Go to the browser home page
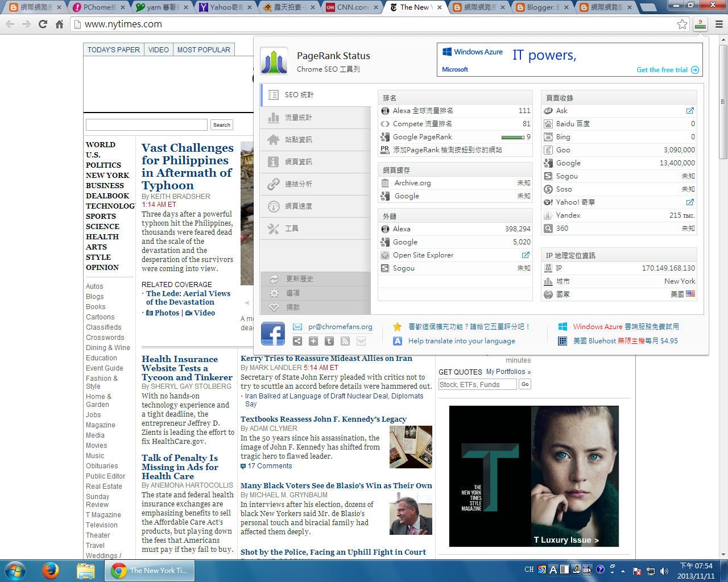Viewport: 728px width, 582px height. [x=59, y=24]
